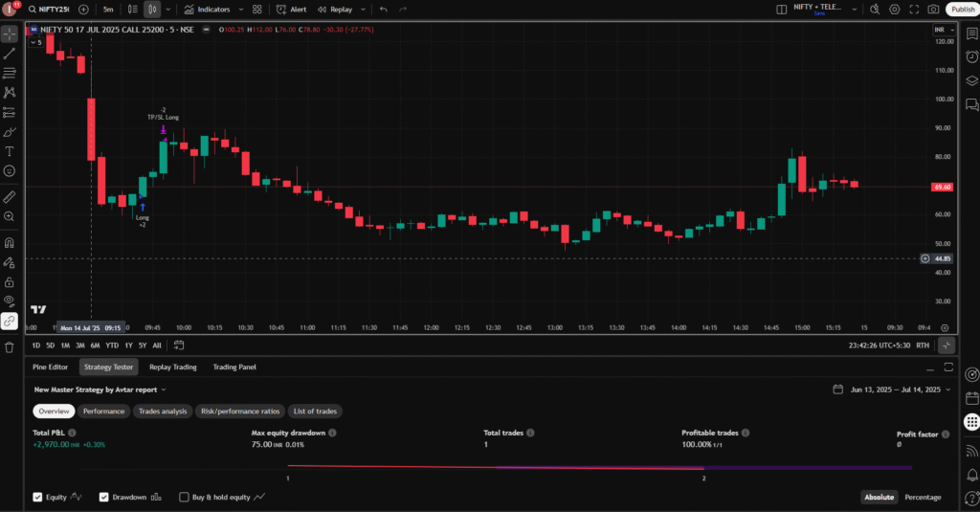Viewport: 980px width, 512px height.
Task: Open the Indicators dialog
Action: (x=208, y=10)
